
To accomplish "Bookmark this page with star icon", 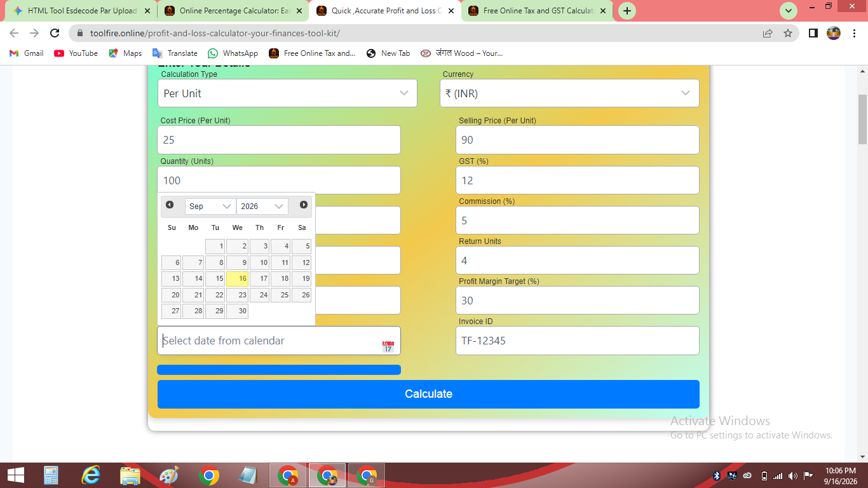I will [x=788, y=33].
